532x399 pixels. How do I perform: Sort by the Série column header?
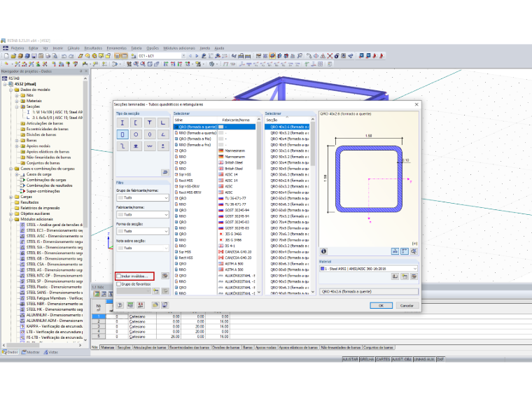[197, 120]
